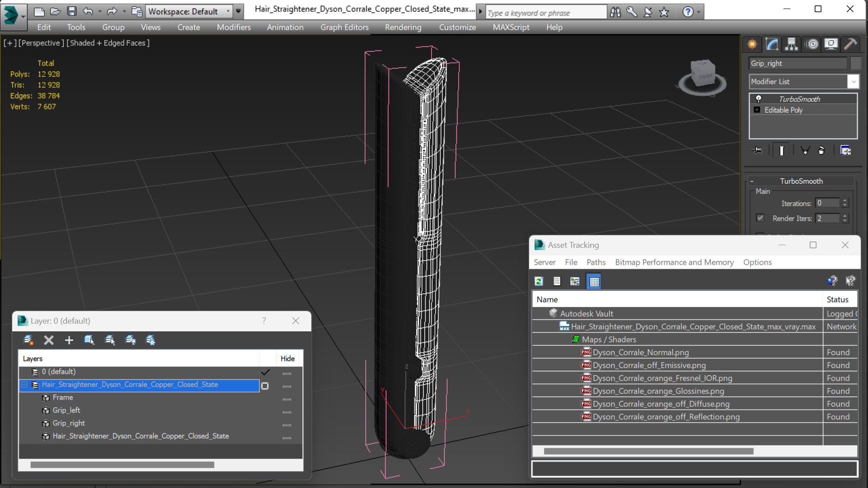Open the Help icon dropdown arrow
Screen dimensions: 868x488
(x=699, y=12)
